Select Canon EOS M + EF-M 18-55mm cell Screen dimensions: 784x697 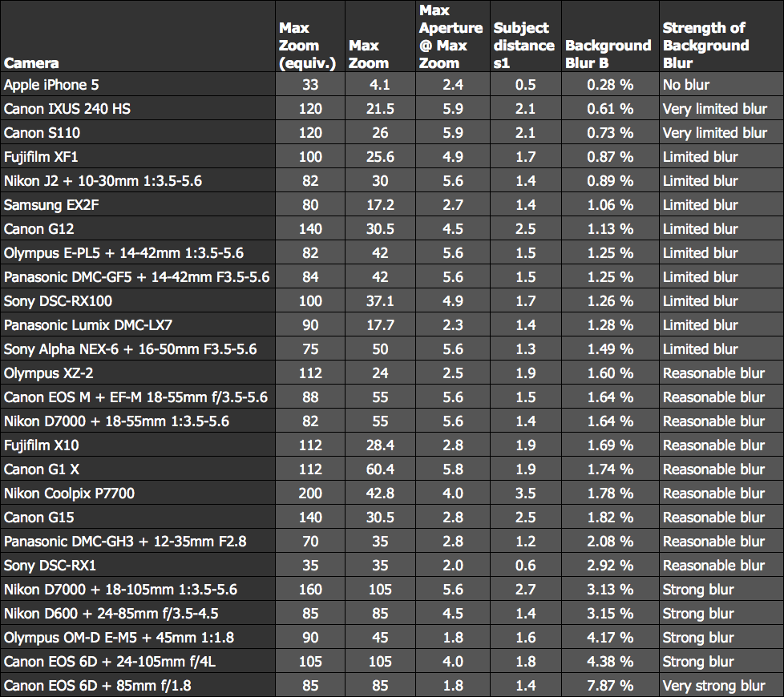[x=138, y=397]
